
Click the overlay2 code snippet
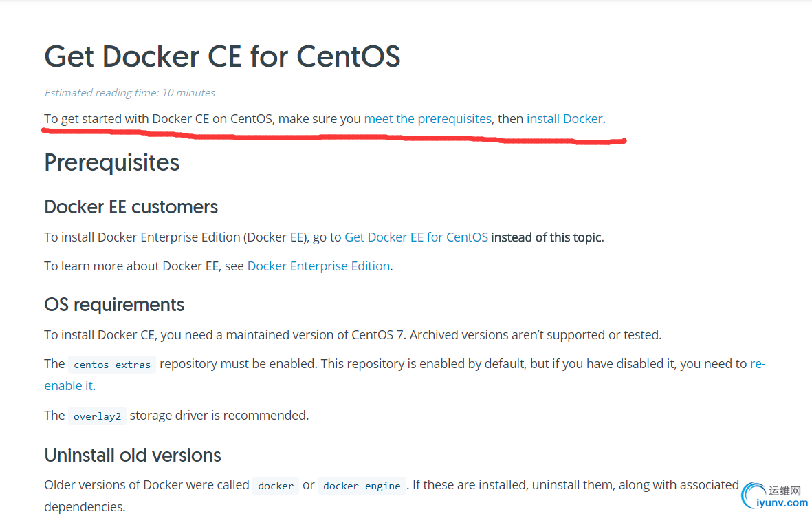(x=97, y=416)
